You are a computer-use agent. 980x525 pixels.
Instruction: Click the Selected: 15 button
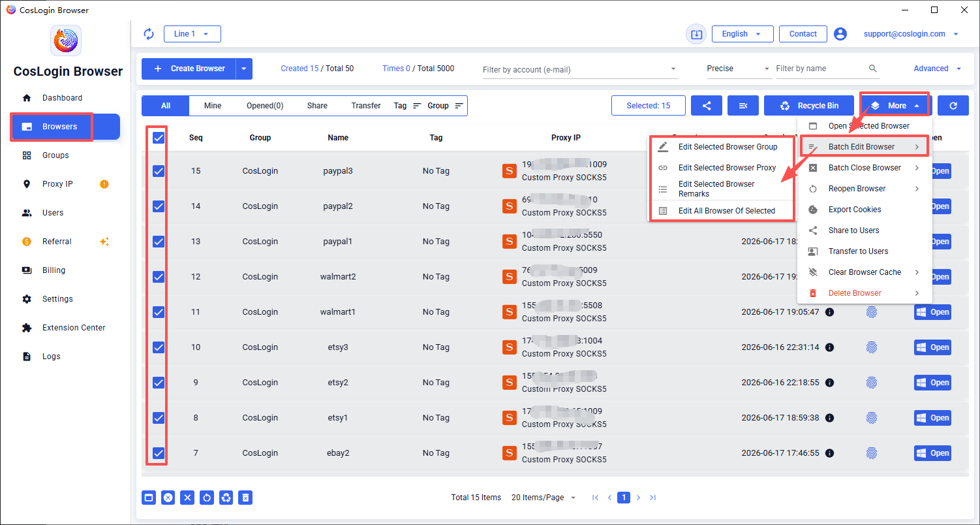(x=649, y=106)
